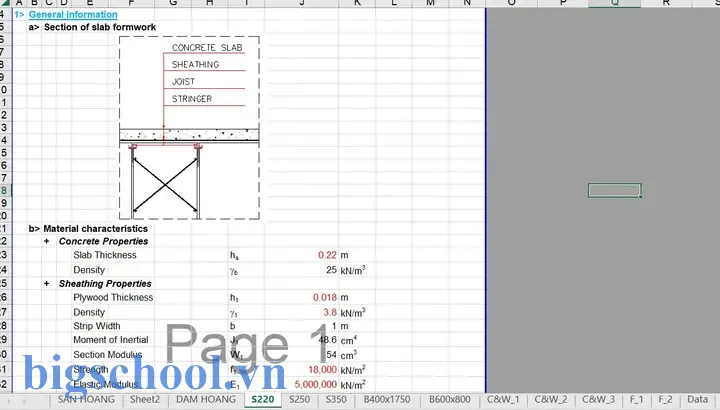Open the C&W_3 sheet tab
This screenshot has width=720, height=410.
coord(598,399)
